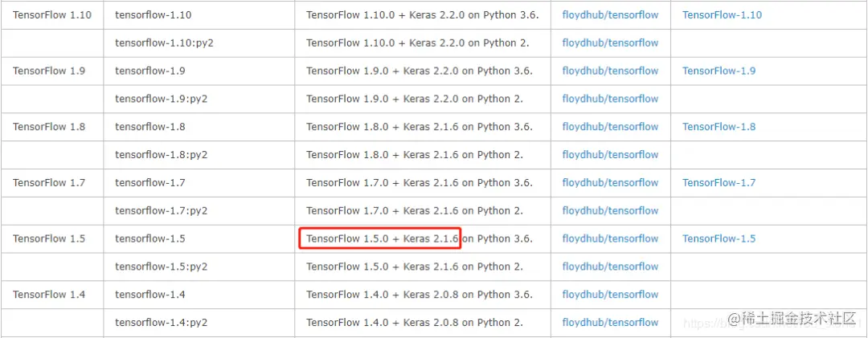
Task: Select the 'tensorflow-1.5:py2' environment name
Action: pyautogui.click(x=161, y=266)
